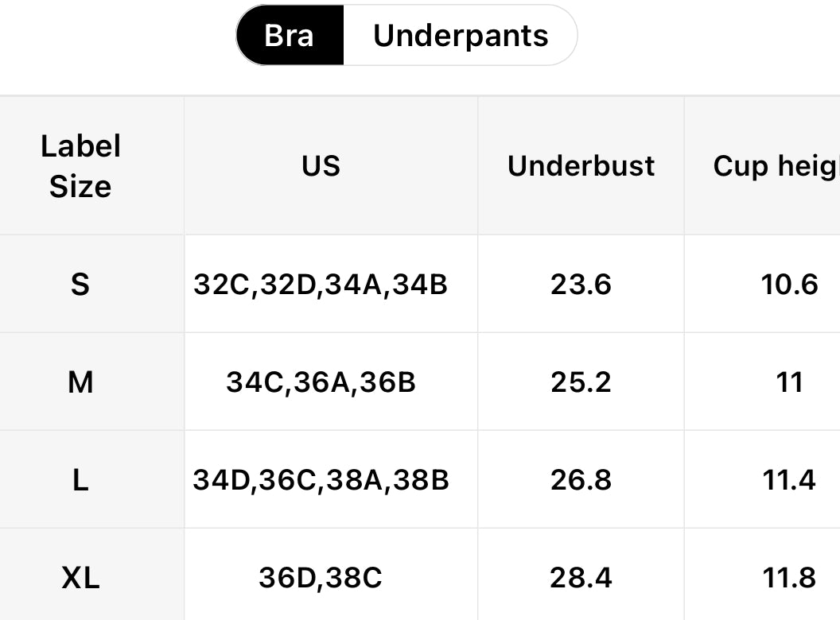Click the 34C,36A,36B US sizes cell
Image resolution: width=840 pixels, height=620 pixels.
[x=321, y=382]
